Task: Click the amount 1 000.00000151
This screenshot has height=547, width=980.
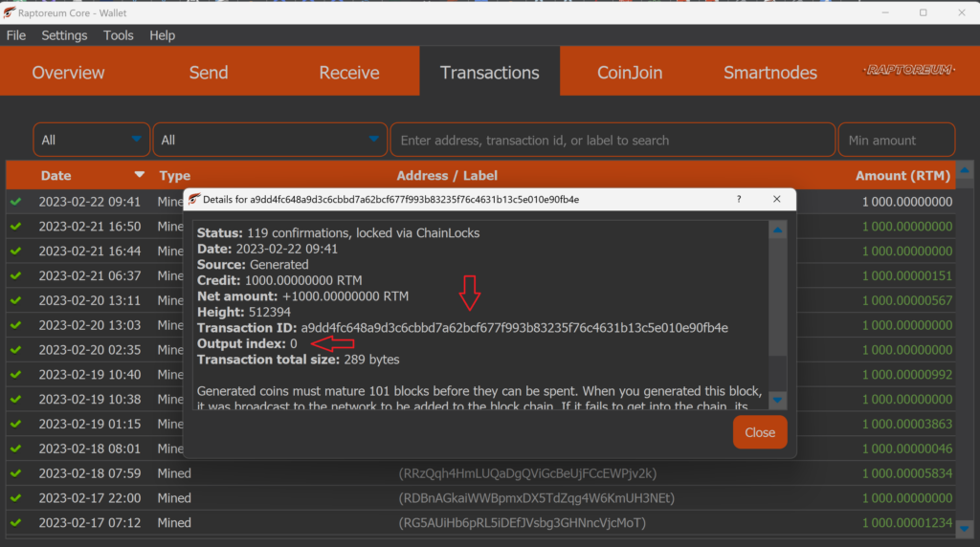Action: point(907,275)
